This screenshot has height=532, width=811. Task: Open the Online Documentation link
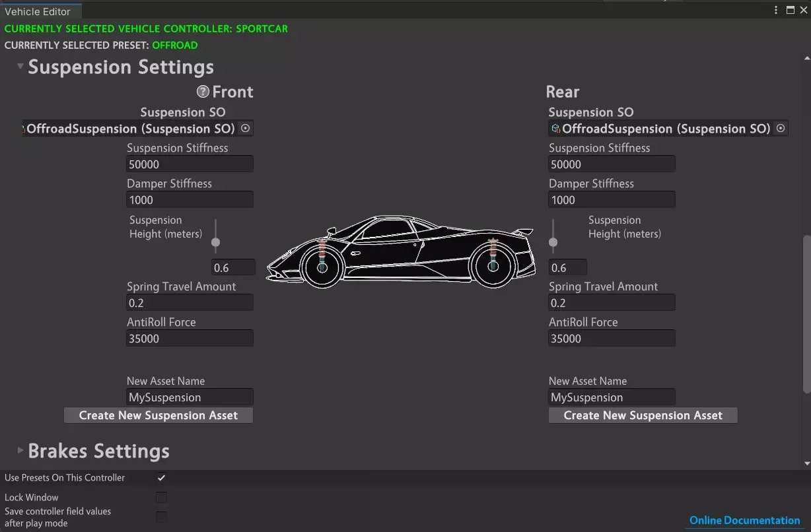744,520
